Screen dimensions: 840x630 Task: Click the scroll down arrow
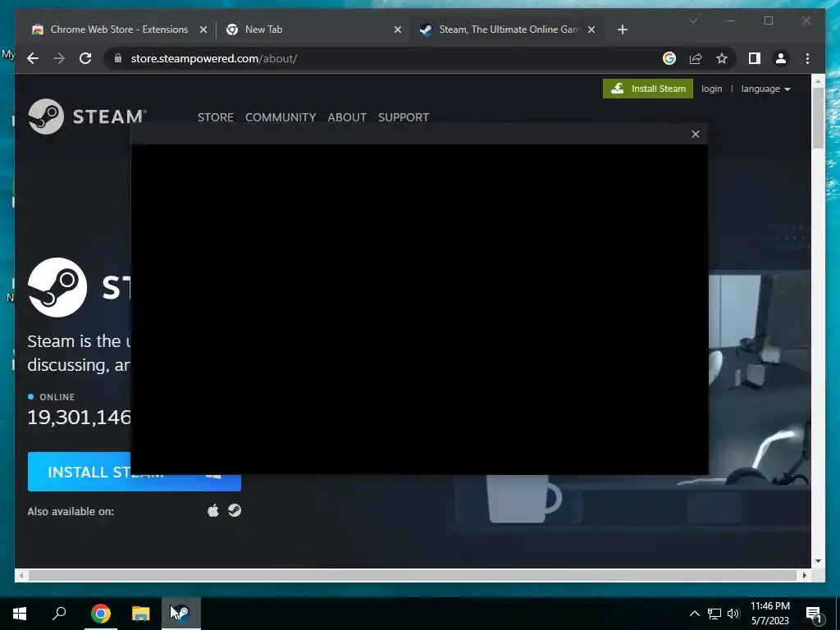[818, 561]
